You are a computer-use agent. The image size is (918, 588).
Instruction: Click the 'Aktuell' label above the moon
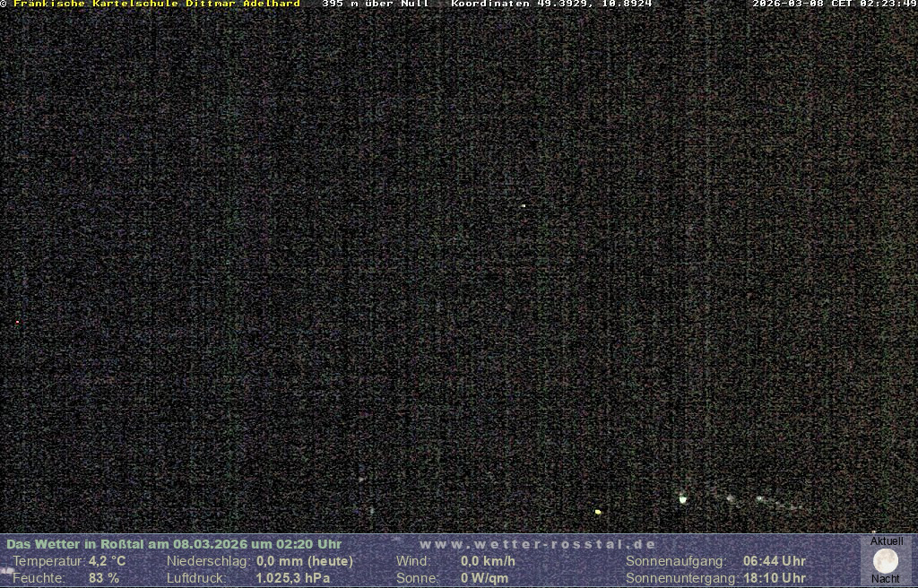[887, 541]
